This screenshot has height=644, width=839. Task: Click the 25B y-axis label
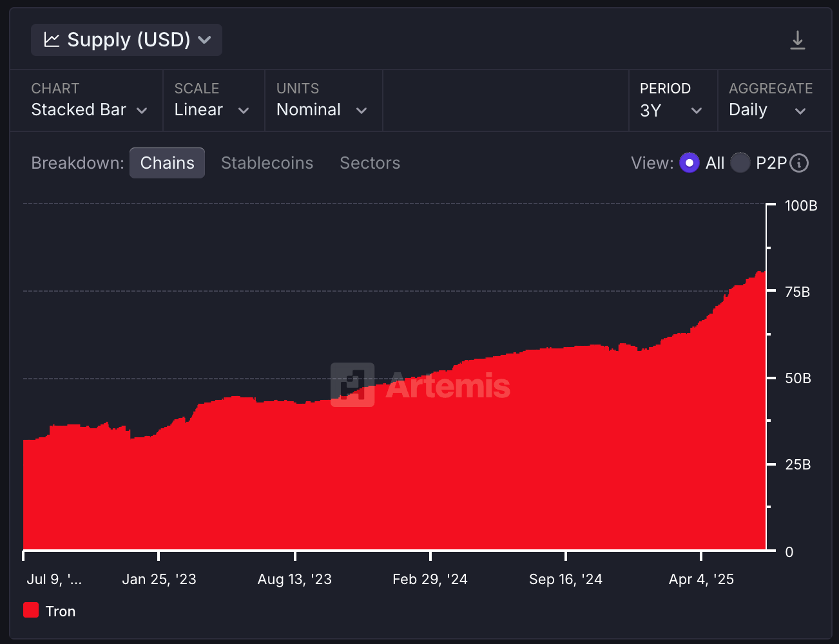coord(798,464)
